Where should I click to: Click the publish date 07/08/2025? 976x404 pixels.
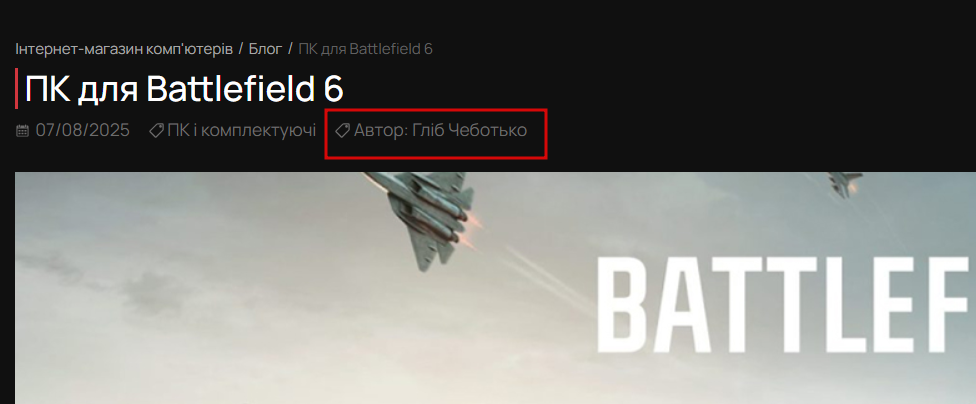point(83,131)
